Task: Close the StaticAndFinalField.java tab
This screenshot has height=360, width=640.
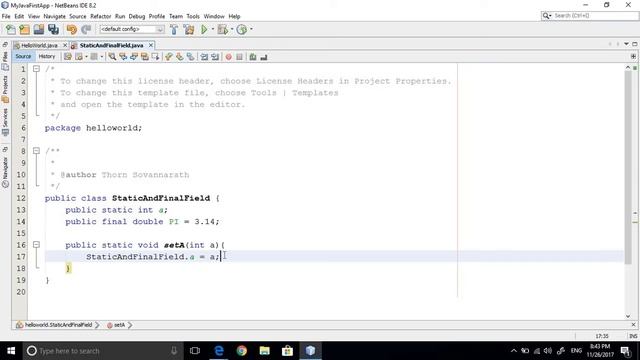Action: [151, 45]
